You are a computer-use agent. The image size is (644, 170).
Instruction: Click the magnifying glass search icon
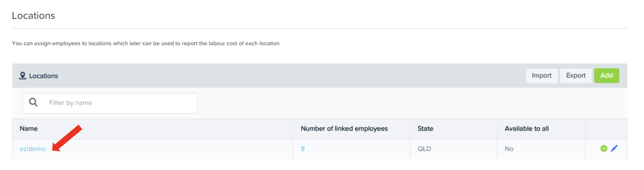coord(33,102)
